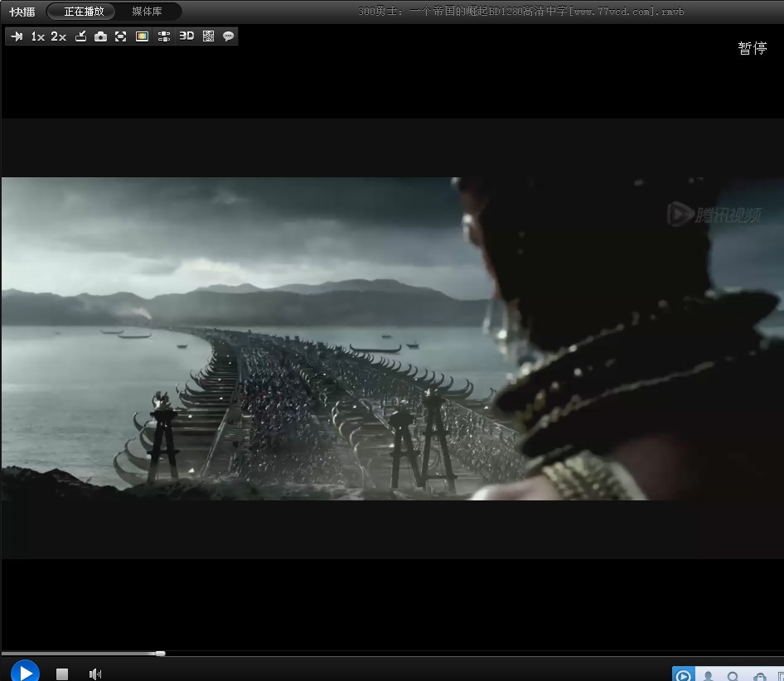784x681 pixels.
Task: Click the fullscreen bracket icon
Action: (x=120, y=36)
